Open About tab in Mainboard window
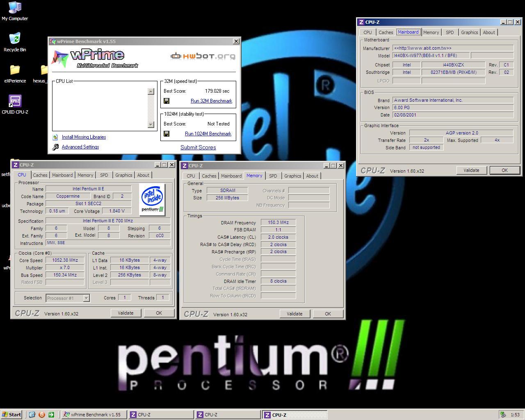 pyautogui.click(x=489, y=32)
